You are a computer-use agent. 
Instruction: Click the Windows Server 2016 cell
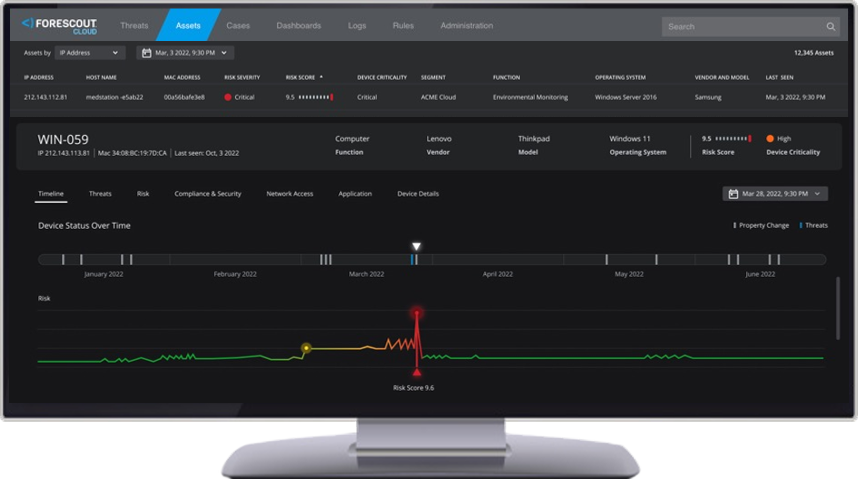[x=625, y=97]
